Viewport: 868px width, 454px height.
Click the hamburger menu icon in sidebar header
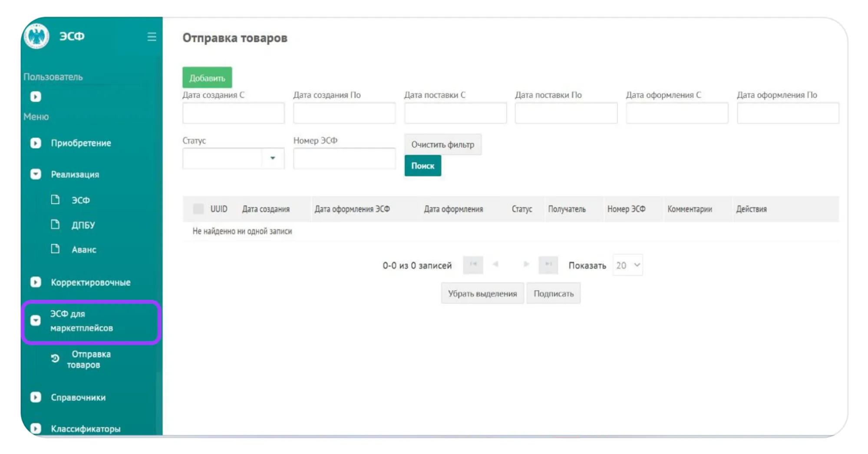[x=152, y=36]
